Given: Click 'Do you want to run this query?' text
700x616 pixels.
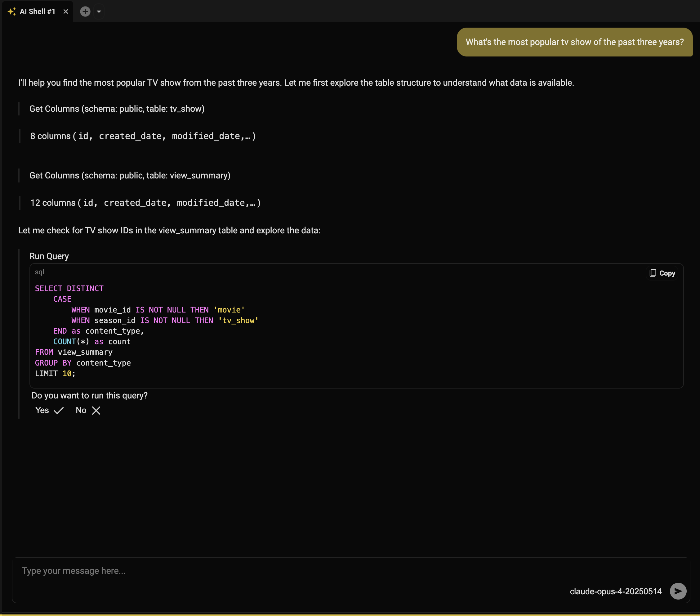Looking at the screenshot, I should point(90,395).
